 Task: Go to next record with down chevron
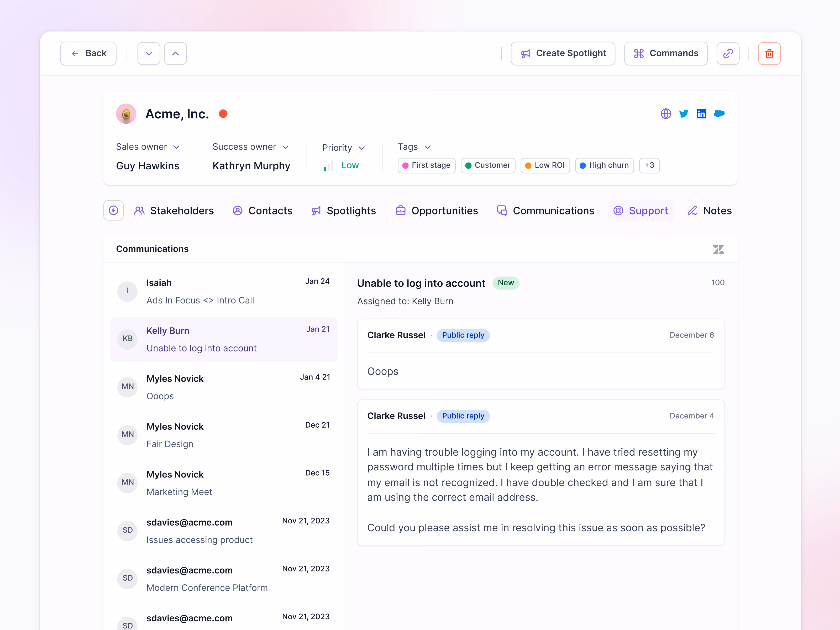(149, 54)
